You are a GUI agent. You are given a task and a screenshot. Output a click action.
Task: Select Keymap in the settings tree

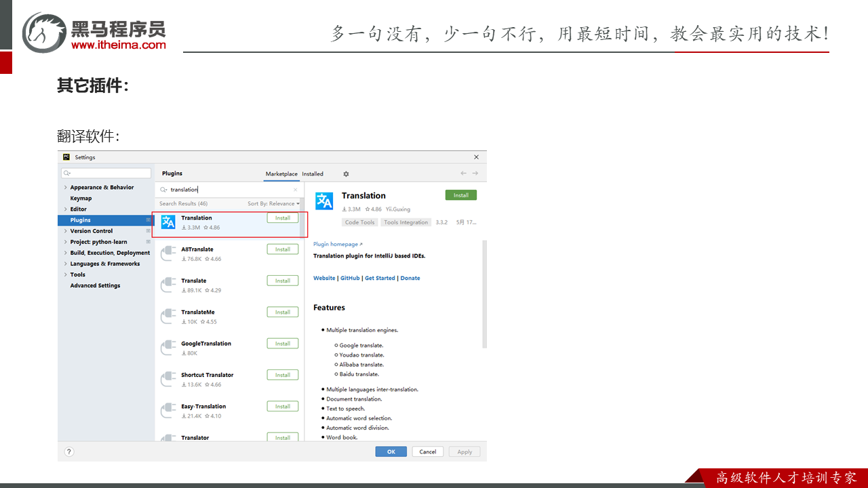pos(81,199)
